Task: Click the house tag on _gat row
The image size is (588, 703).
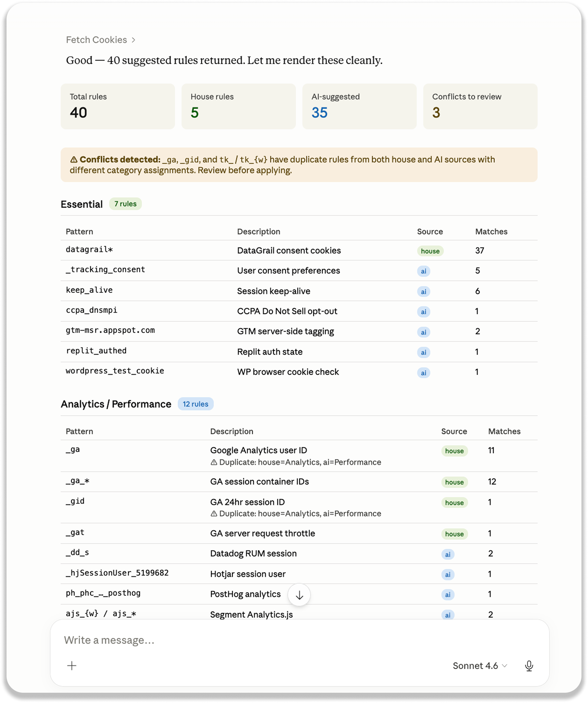Action: [455, 534]
